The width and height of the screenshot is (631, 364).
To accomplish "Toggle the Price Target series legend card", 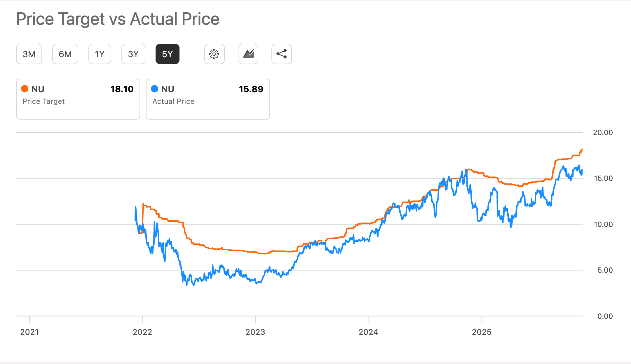I will click(78, 99).
